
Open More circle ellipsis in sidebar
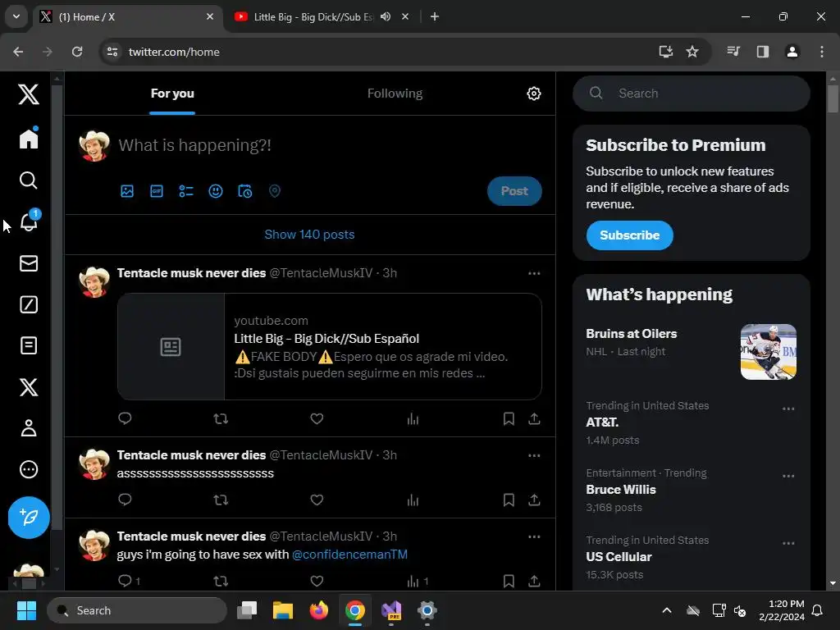tap(29, 469)
